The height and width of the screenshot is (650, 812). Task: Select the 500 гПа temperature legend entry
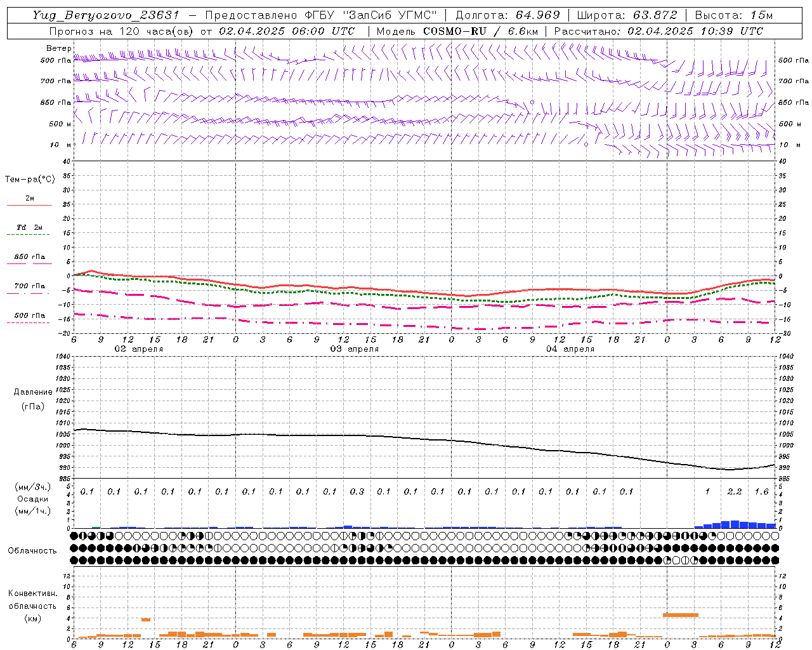point(29,315)
